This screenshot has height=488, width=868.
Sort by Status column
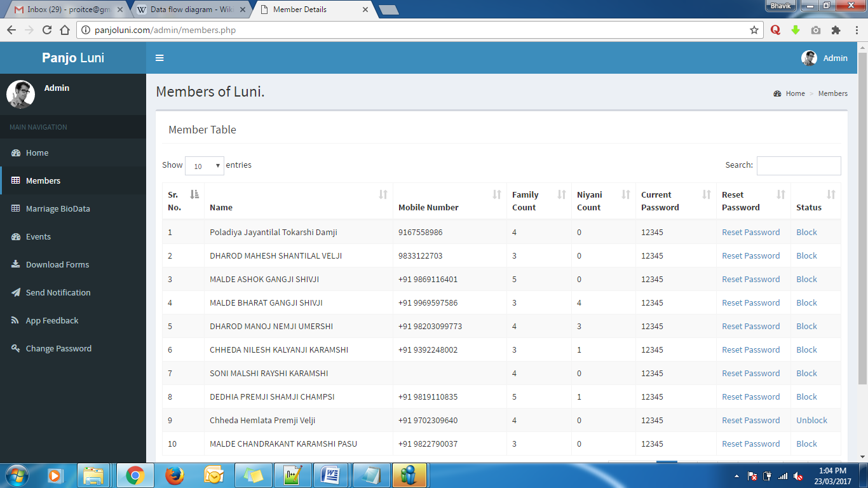pyautogui.click(x=816, y=201)
